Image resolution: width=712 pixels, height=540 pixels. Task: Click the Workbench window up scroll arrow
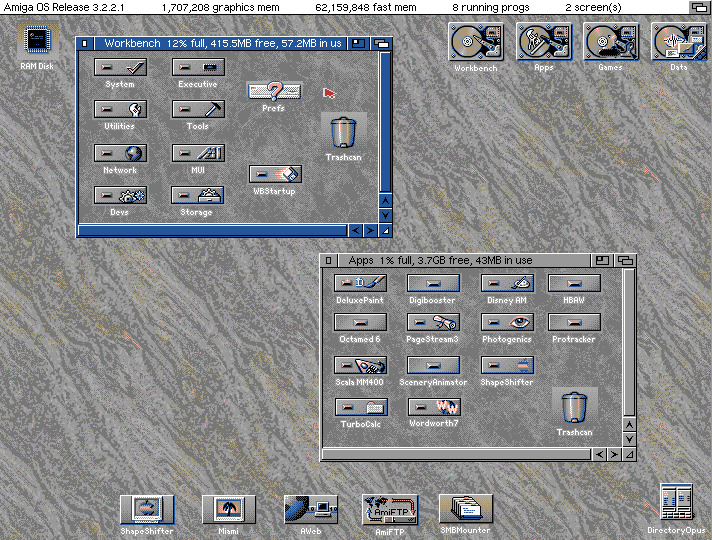tap(385, 200)
